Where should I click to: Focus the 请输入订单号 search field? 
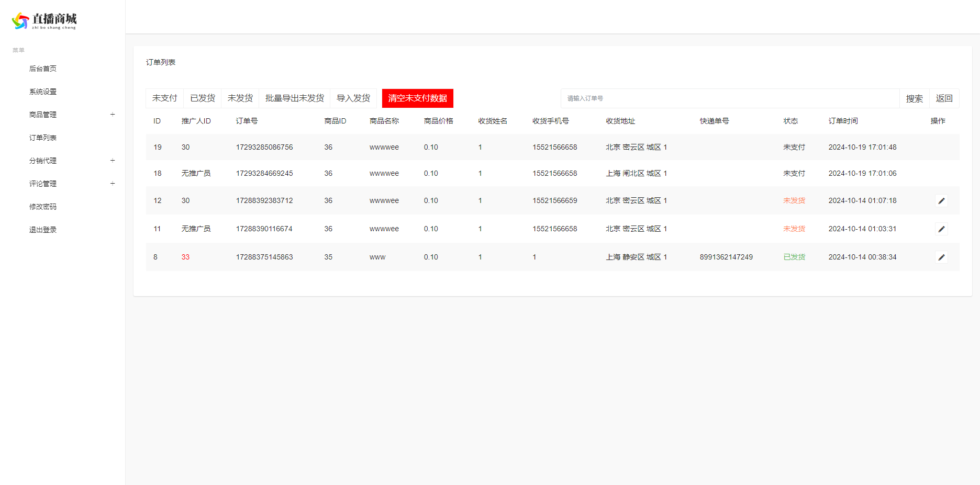coord(730,98)
